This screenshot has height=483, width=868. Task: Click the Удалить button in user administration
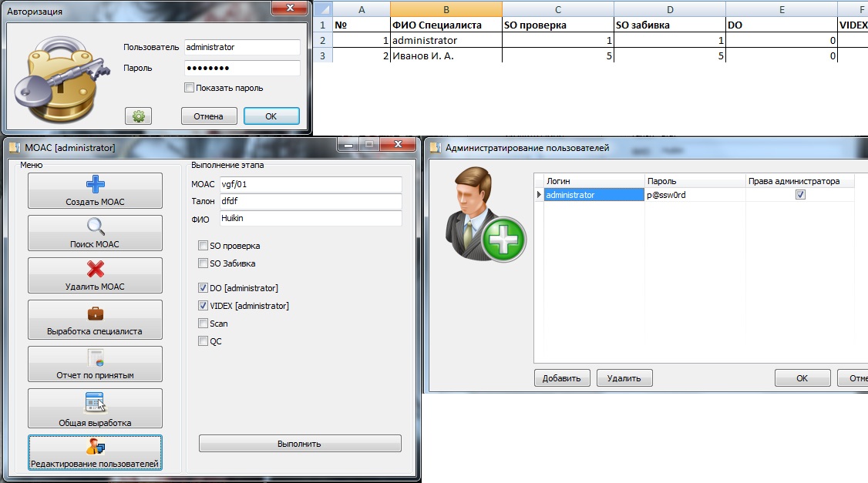pyautogui.click(x=624, y=378)
